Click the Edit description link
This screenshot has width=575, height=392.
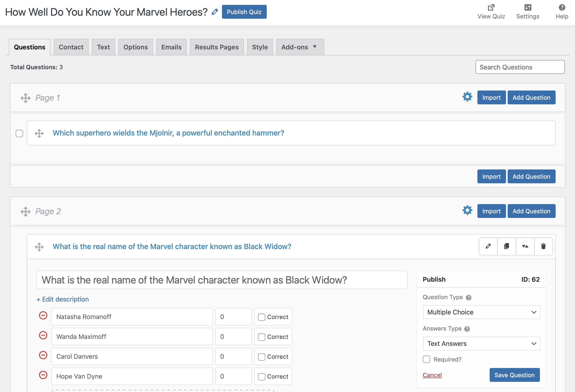click(63, 299)
